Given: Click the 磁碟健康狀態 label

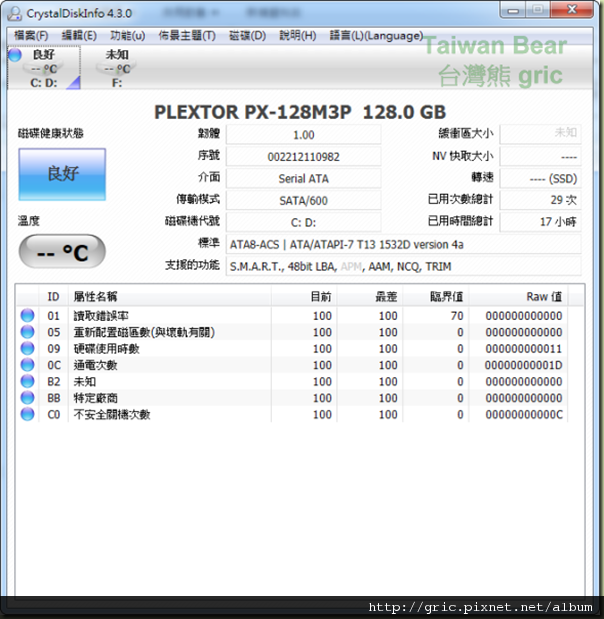Looking at the screenshot, I should point(51,133).
